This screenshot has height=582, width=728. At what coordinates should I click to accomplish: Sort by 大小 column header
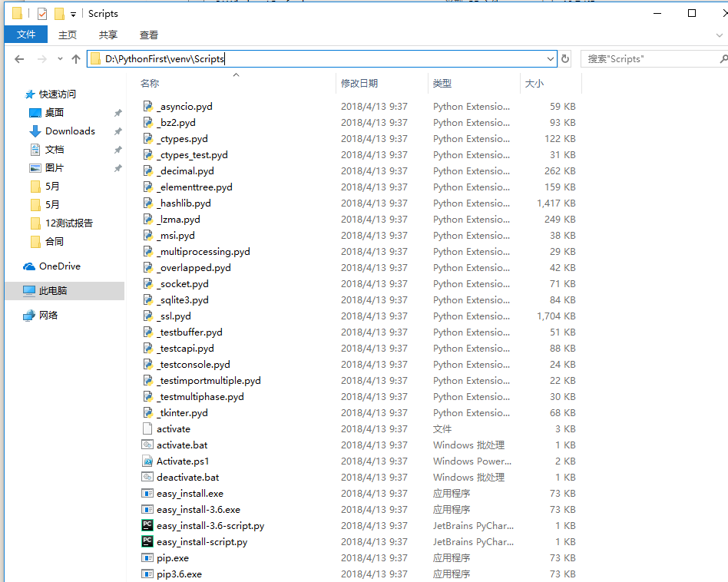point(534,83)
